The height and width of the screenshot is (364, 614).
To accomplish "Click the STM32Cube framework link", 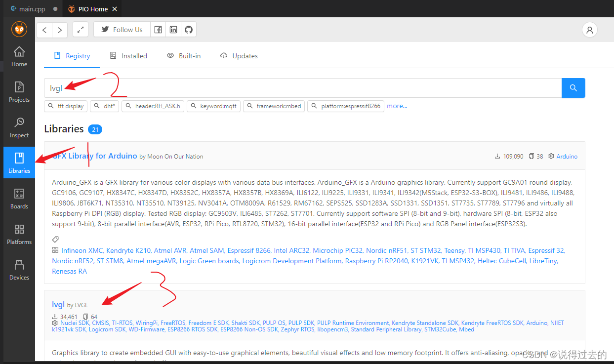I will pyautogui.click(x=440, y=329).
